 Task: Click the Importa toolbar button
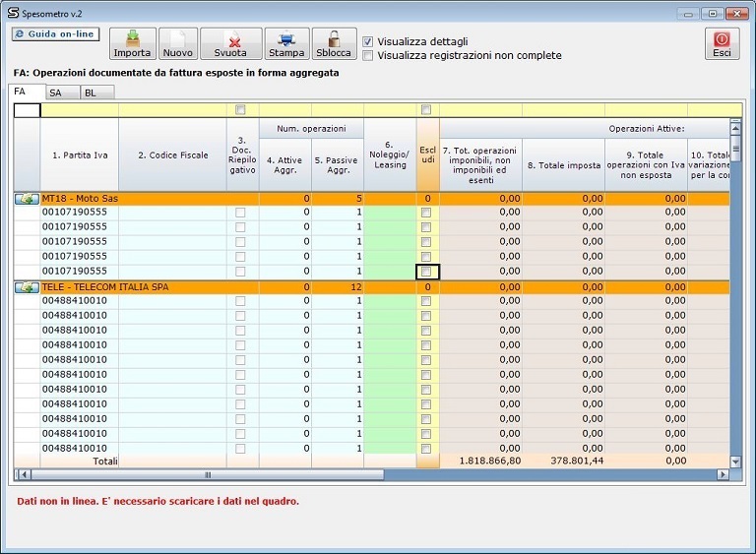click(x=133, y=43)
